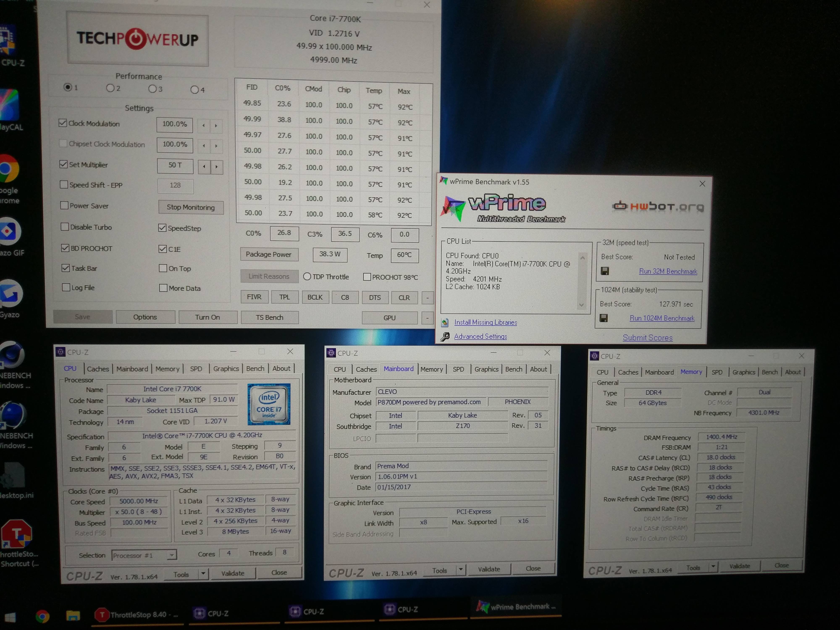Toggle the Set Multiplier checkbox

pyautogui.click(x=63, y=164)
